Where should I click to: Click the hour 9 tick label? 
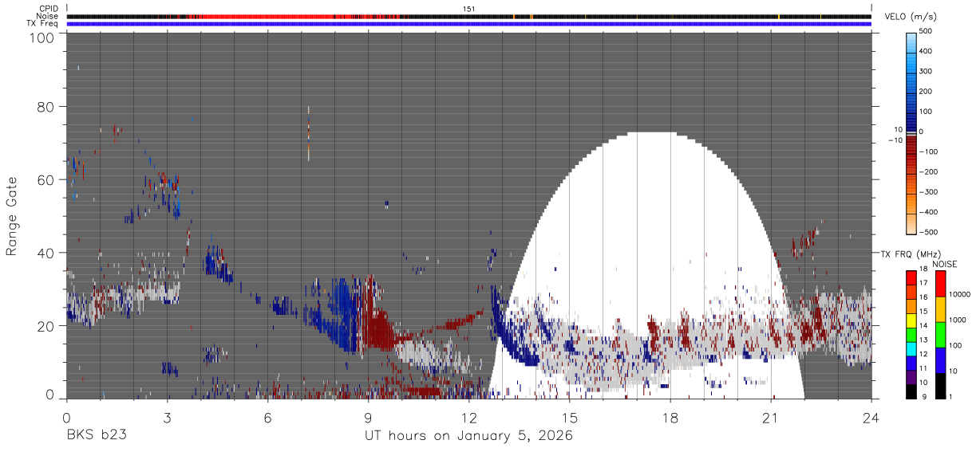pos(369,417)
